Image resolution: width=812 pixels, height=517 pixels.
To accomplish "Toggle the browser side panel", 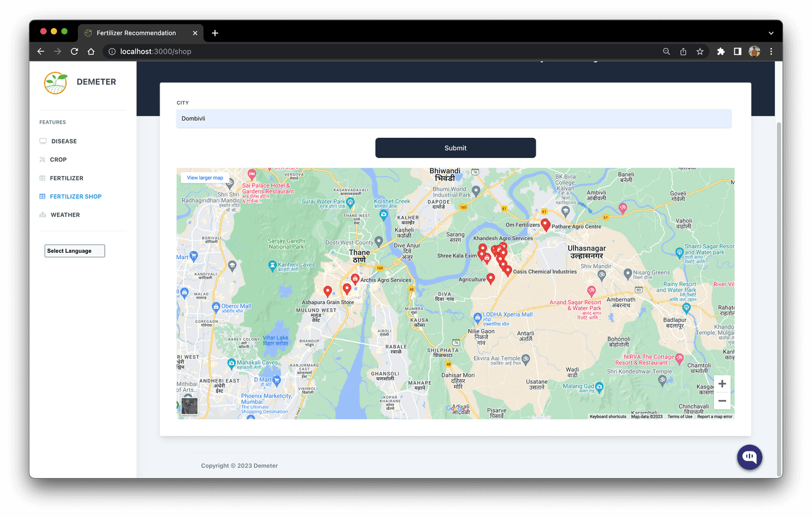I will click(x=738, y=51).
